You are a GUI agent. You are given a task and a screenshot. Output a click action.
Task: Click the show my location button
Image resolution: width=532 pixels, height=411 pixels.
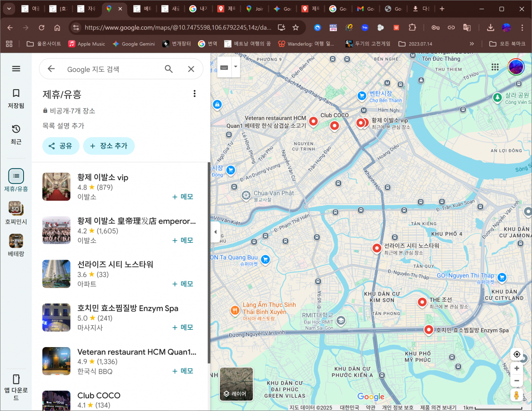click(x=516, y=354)
